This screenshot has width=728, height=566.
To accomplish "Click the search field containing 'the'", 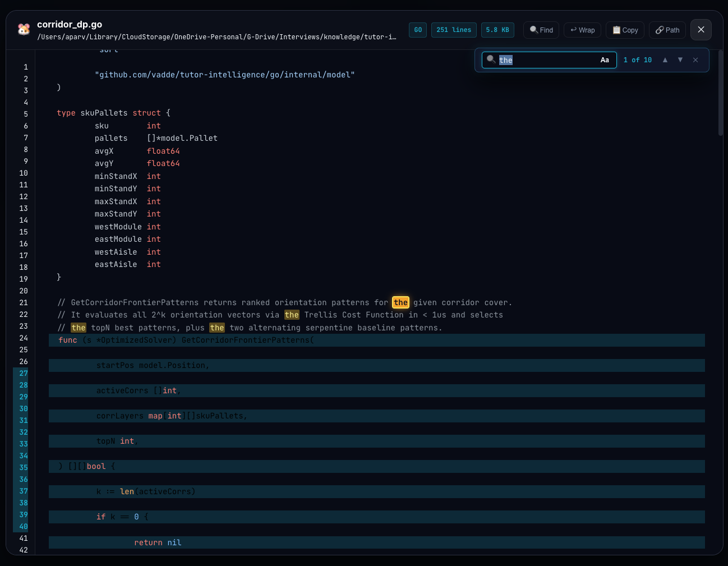I will point(549,60).
